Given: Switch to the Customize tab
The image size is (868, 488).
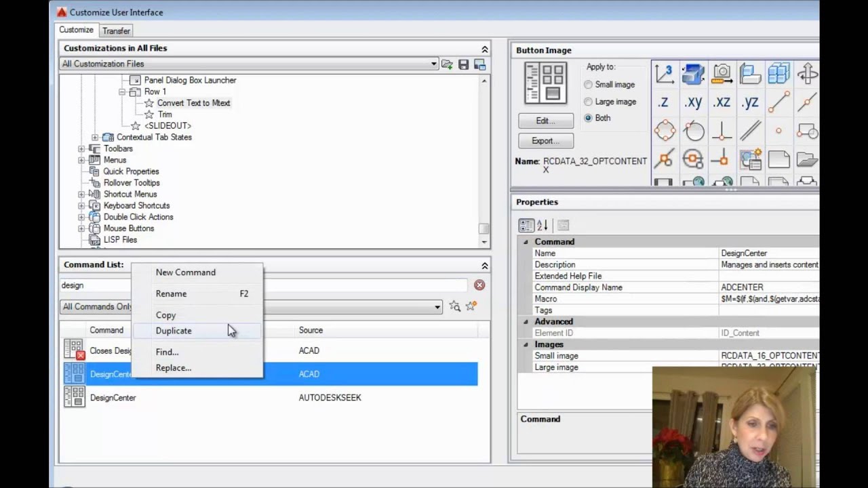Looking at the screenshot, I should 76,30.
